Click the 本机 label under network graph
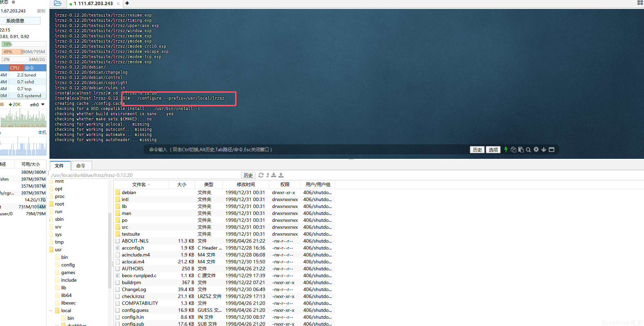The height and width of the screenshot is (326, 644). [x=42, y=132]
